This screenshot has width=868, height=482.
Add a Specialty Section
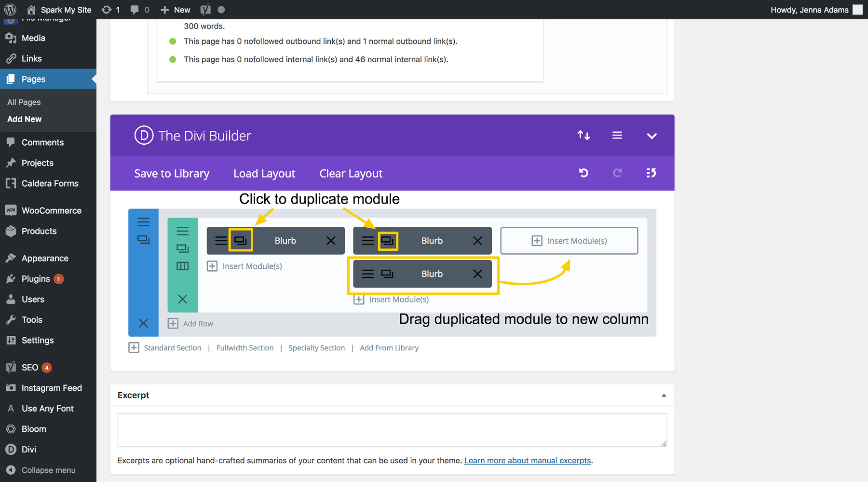coord(317,348)
